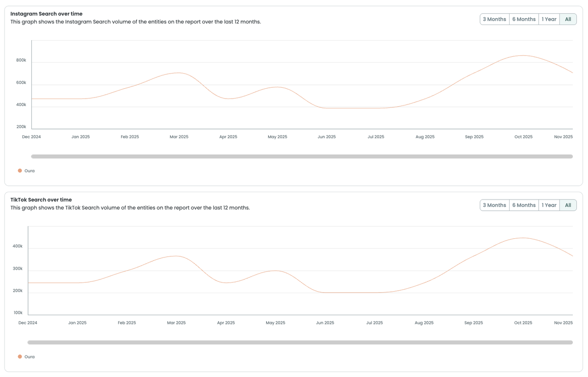Screen dimensions: 588x377
Task: Click the TikTok Search volume description text
Action: coord(130,207)
